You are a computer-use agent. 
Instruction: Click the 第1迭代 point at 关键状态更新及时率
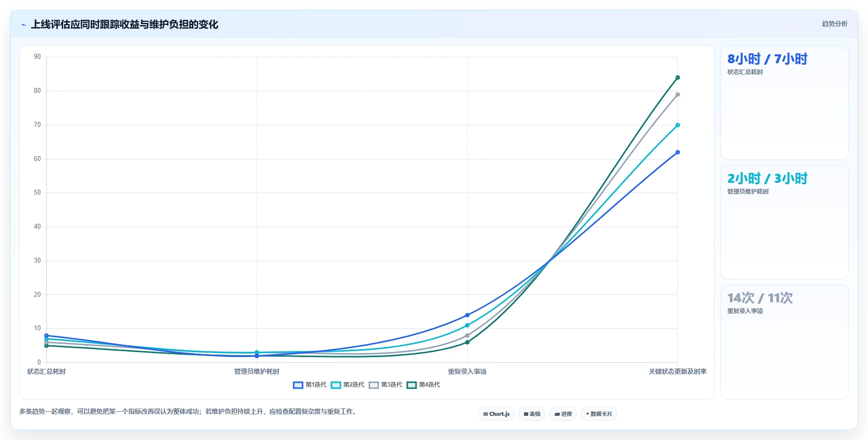pos(678,152)
